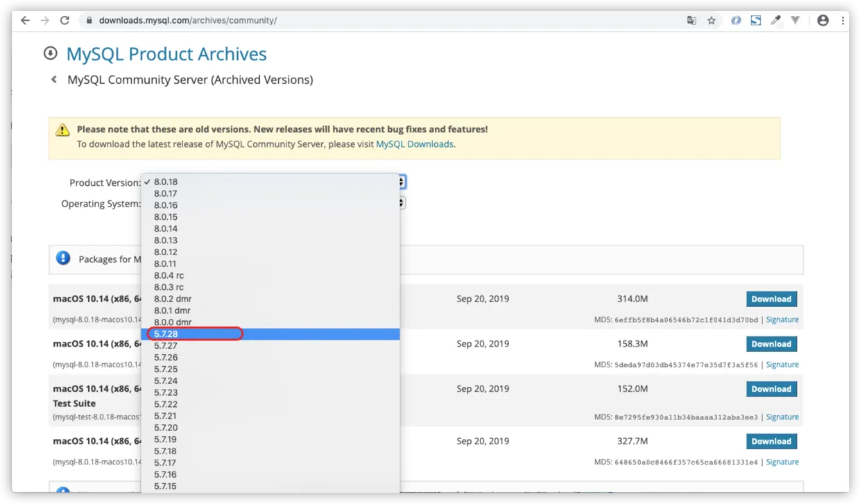
Task: Click the Product Version dropdown arrows
Action: click(x=402, y=182)
